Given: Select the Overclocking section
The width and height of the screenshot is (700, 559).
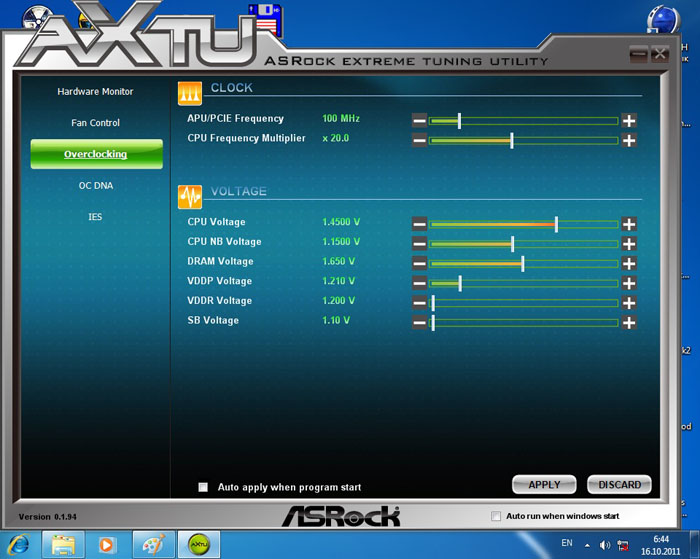Looking at the screenshot, I should click(96, 154).
